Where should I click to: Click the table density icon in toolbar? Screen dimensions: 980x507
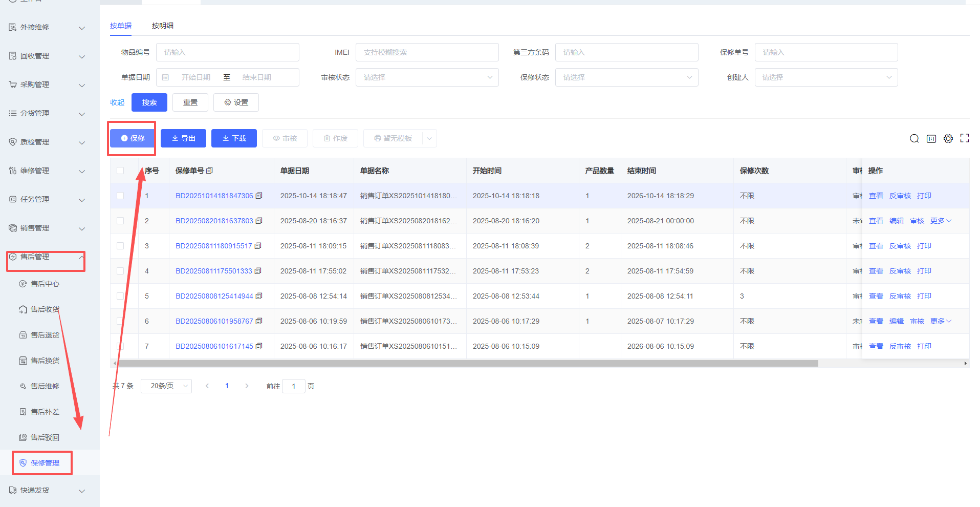[x=931, y=139]
